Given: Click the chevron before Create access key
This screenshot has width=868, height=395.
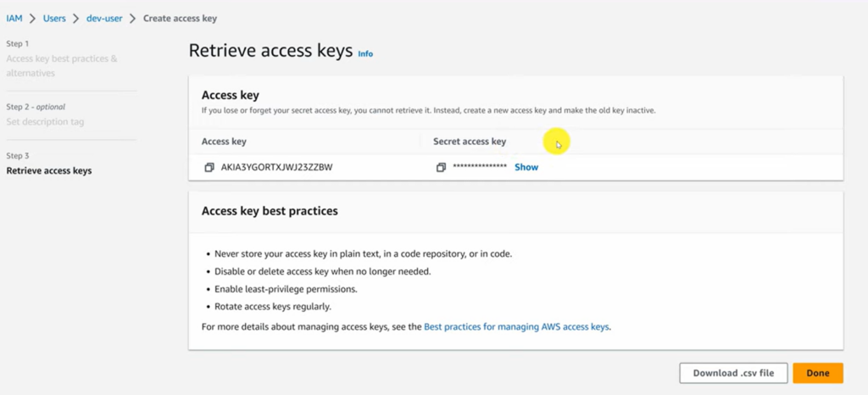Looking at the screenshot, I should [x=133, y=19].
